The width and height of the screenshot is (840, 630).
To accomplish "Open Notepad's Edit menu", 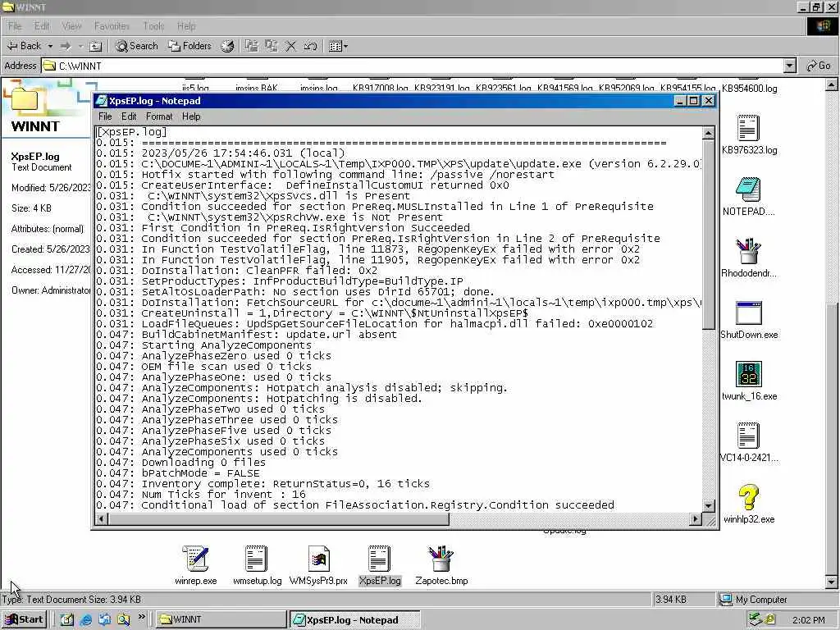I will point(129,116).
